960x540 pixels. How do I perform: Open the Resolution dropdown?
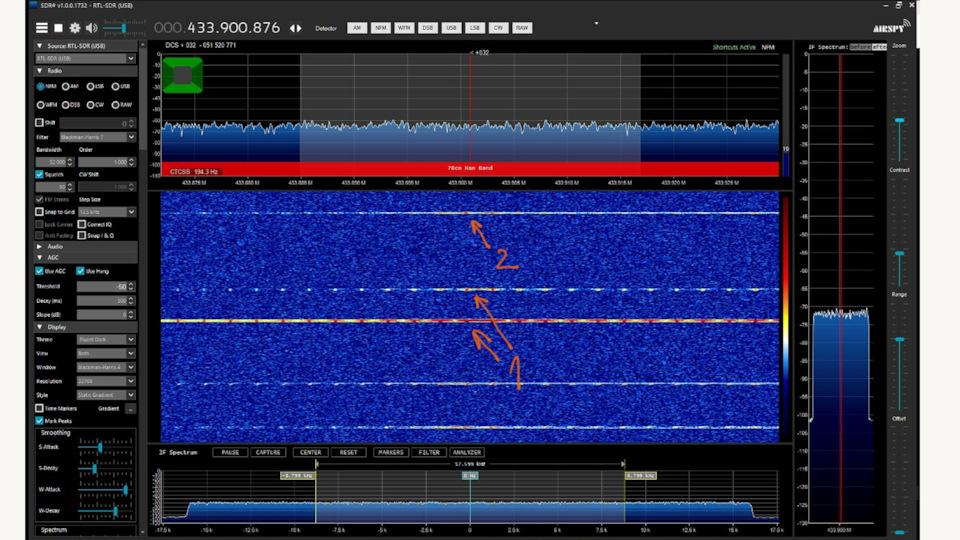(106, 381)
